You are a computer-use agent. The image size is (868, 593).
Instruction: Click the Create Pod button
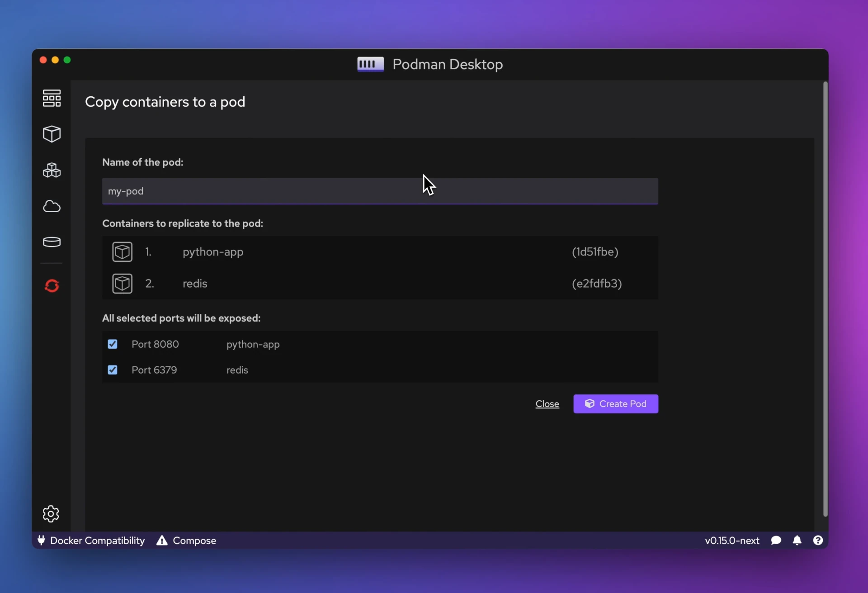pyautogui.click(x=615, y=403)
